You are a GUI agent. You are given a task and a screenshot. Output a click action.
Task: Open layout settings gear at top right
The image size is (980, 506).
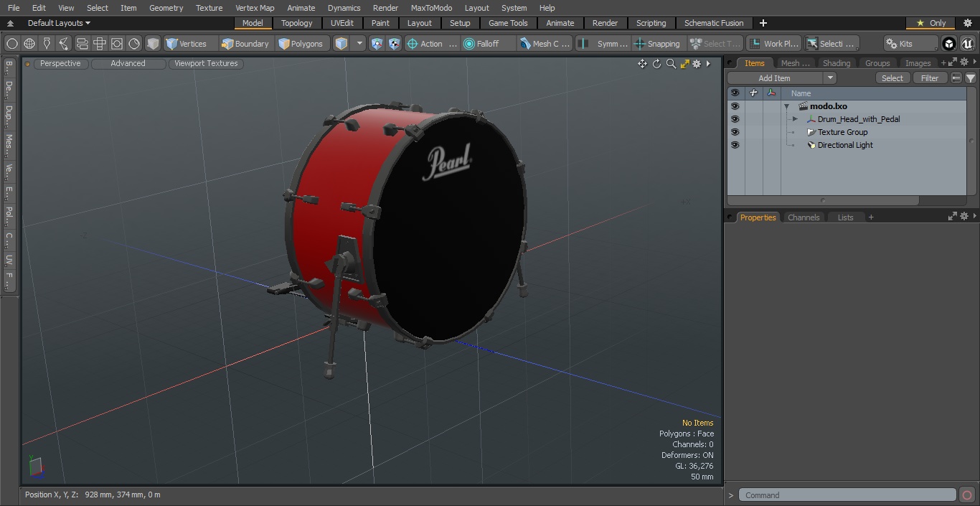(967, 23)
